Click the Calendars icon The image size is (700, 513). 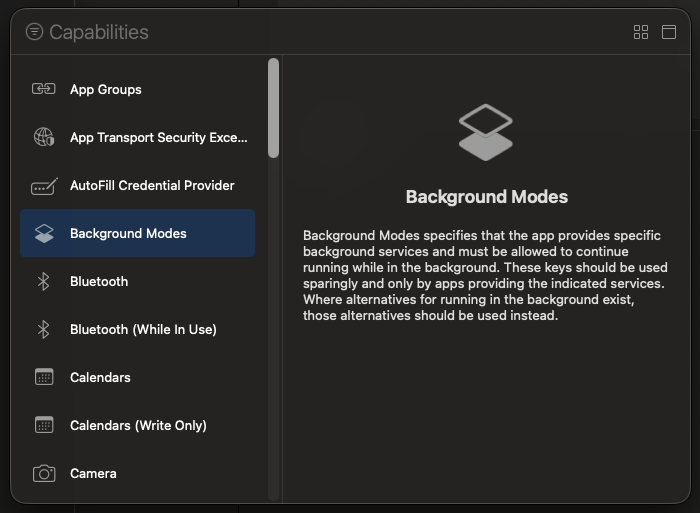[x=44, y=378]
